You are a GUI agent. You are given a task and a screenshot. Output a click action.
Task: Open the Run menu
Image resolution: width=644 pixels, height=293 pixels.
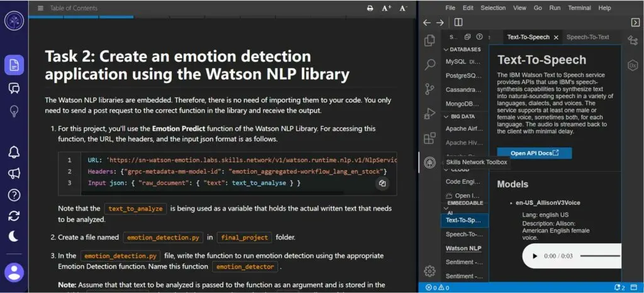click(555, 8)
